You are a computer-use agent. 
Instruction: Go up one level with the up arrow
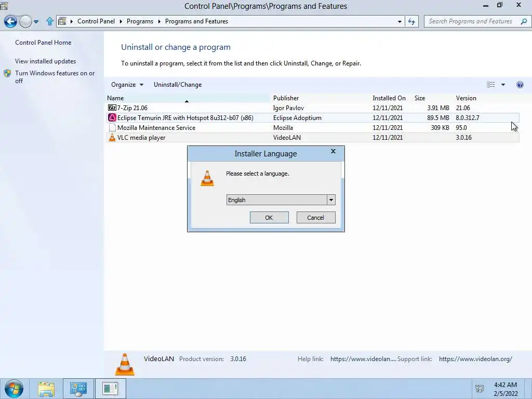(x=49, y=21)
